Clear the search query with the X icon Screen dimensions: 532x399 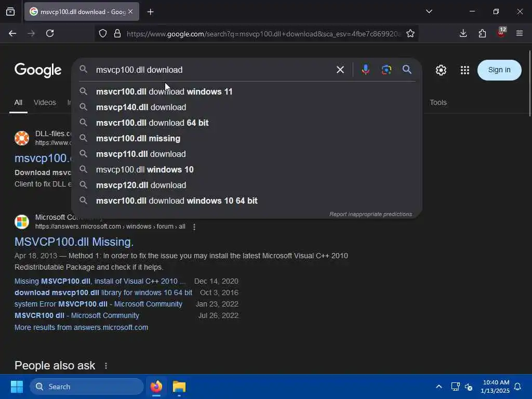[340, 70]
